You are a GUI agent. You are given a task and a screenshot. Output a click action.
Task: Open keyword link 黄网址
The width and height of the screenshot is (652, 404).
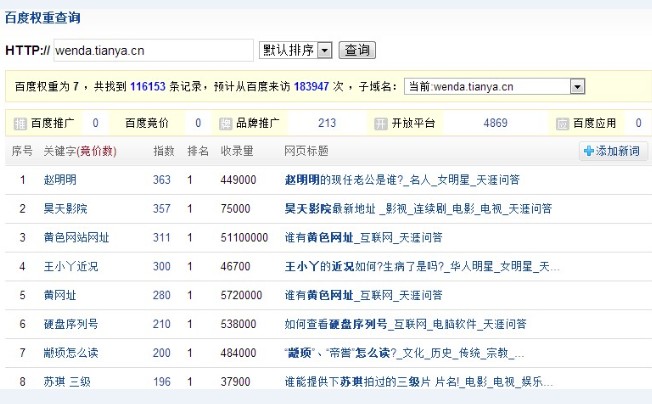pos(60,295)
